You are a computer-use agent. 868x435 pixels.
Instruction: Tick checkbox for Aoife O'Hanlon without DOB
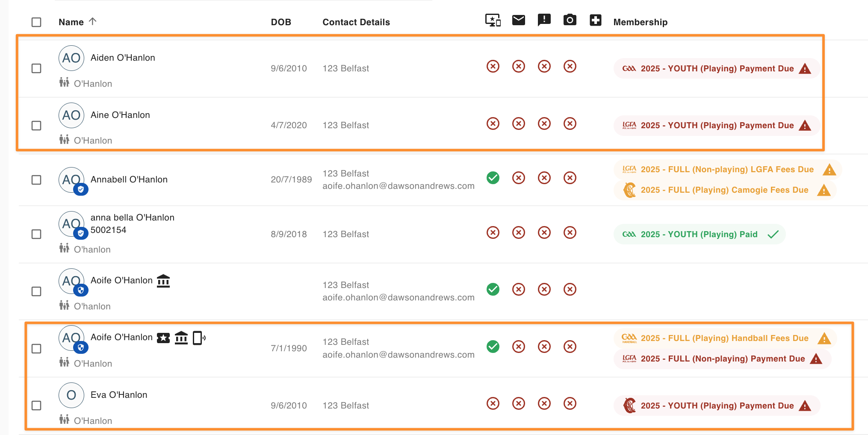point(36,291)
